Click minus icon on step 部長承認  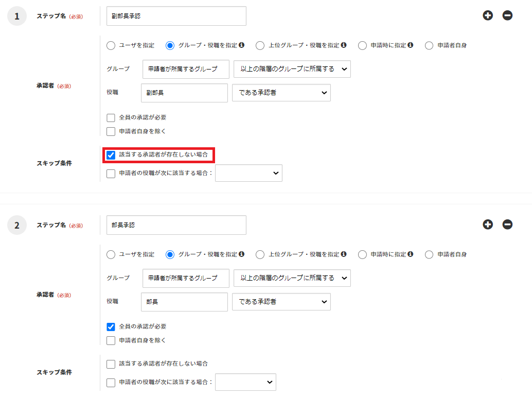point(507,225)
